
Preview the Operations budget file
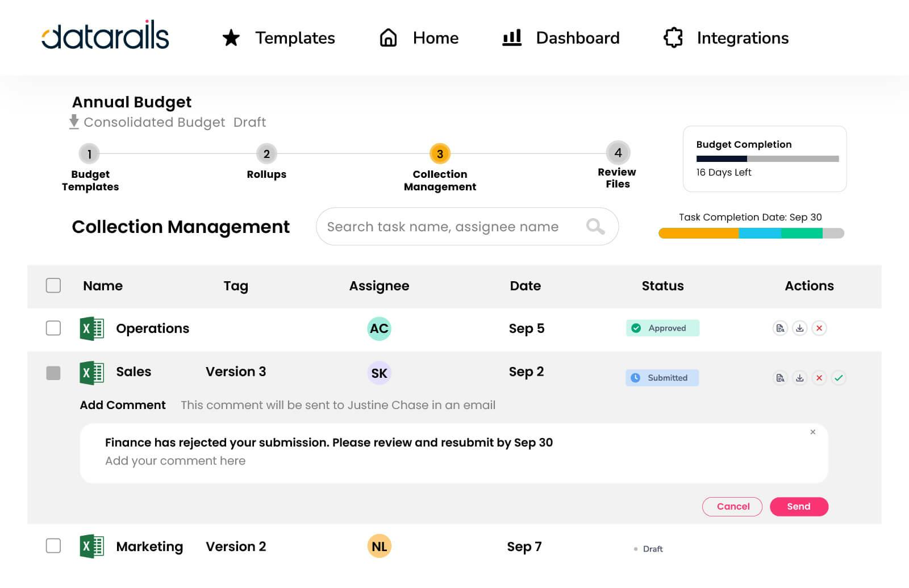point(781,328)
